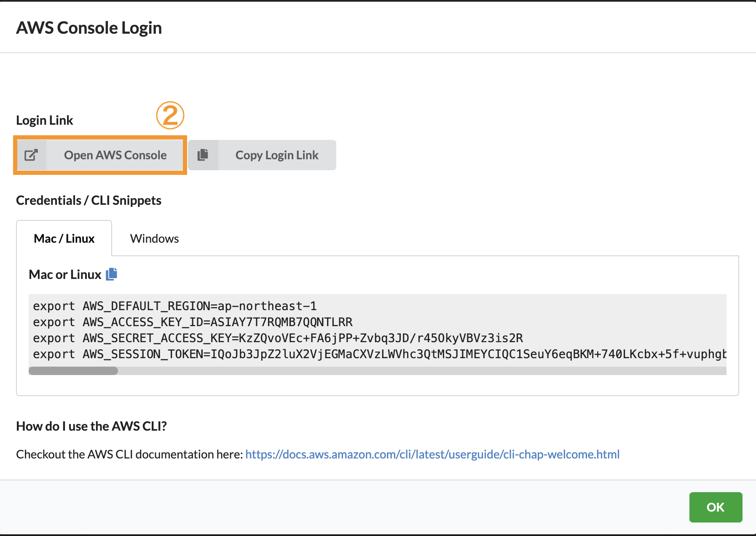Click the AWS_ACCESS_KEY_ID export line
Screen dimensions: 756x536
click(x=193, y=322)
